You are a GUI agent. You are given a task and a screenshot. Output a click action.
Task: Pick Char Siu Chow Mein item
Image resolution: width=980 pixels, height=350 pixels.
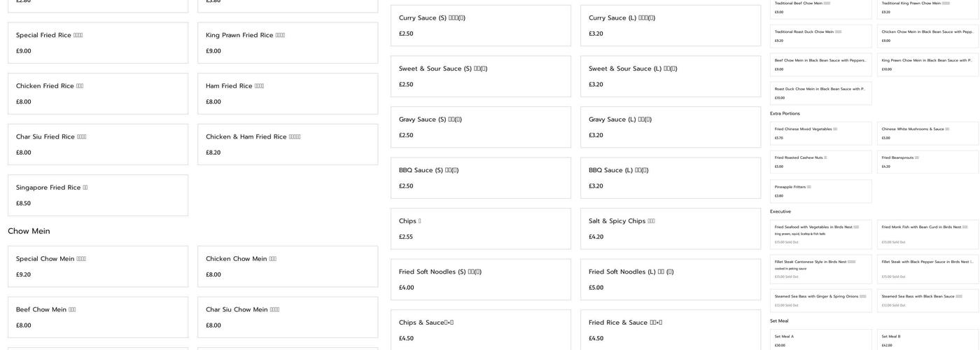pos(288,317)
